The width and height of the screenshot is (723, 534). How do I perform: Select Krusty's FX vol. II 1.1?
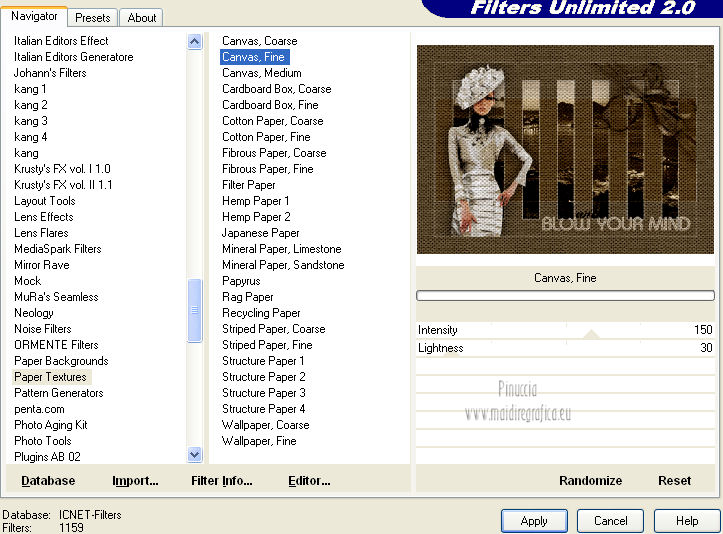click(63, 185)
